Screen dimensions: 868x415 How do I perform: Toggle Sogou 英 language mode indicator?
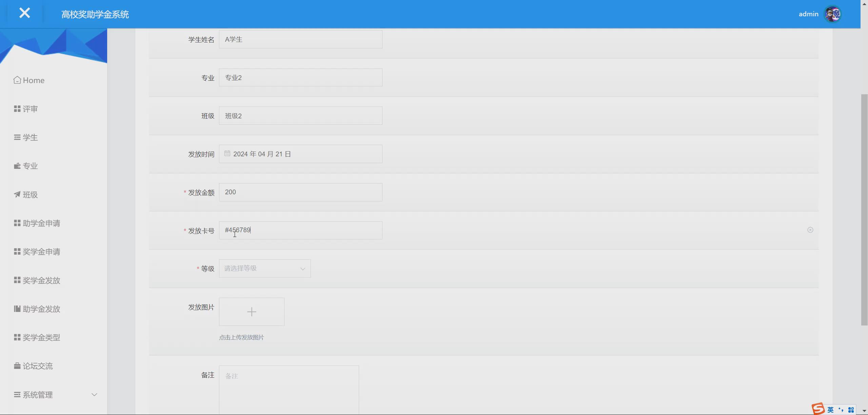click(830, 410)
